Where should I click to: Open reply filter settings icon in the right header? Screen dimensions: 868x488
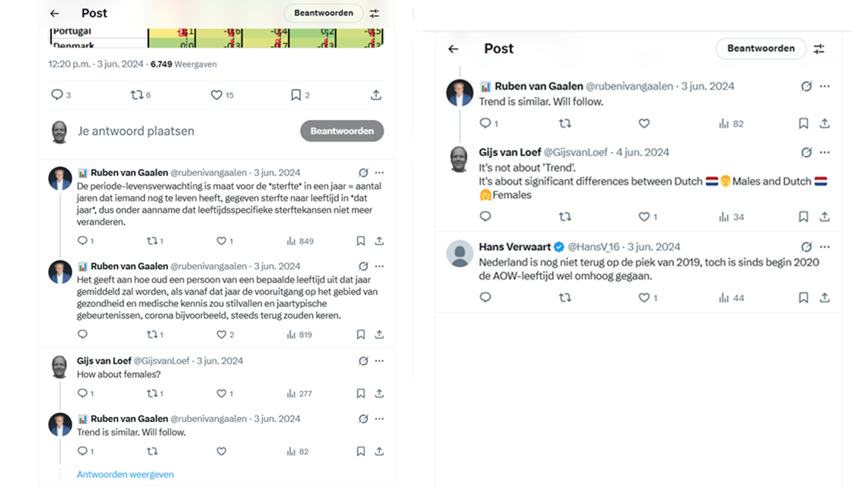click(819, 49)
